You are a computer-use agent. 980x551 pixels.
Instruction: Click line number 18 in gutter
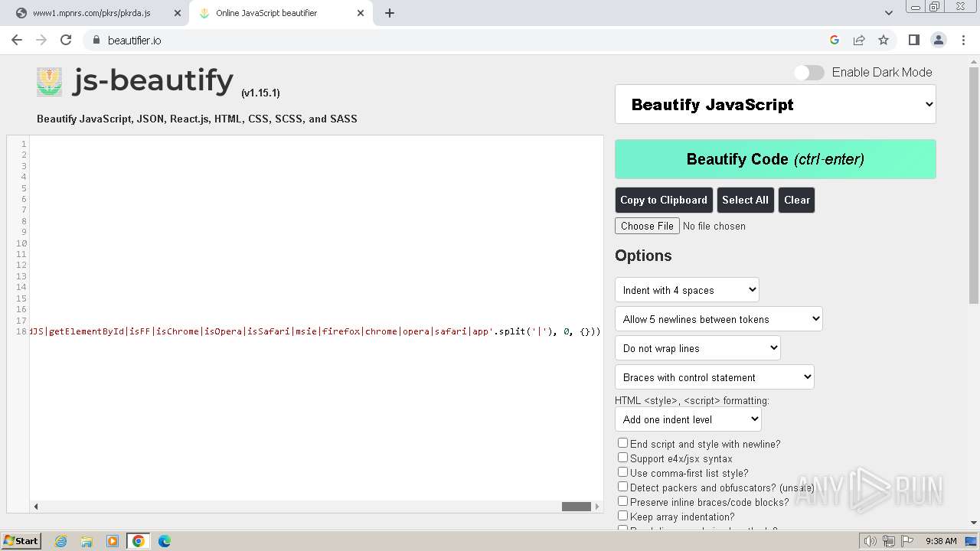(x=21, y=331)
